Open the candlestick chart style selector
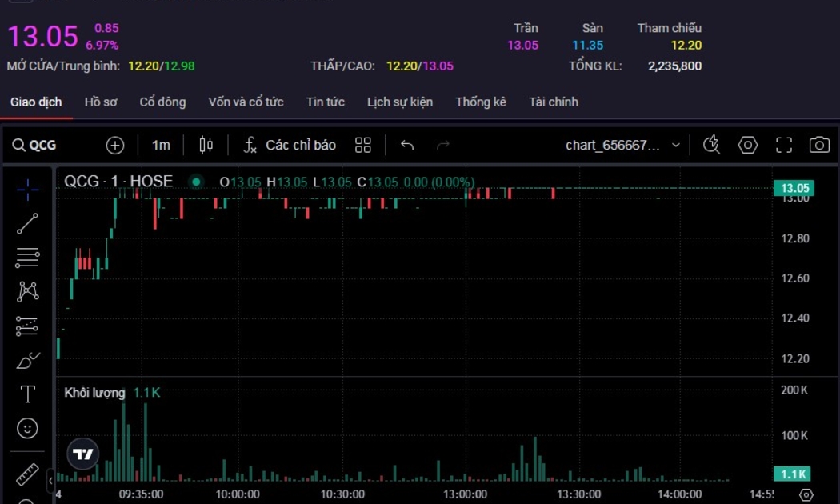 [206, 145]
